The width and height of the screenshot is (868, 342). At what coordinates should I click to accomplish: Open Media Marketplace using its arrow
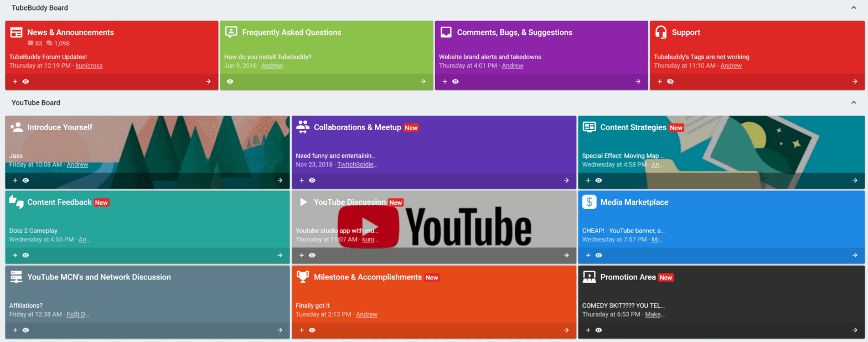tap(853, 255)
